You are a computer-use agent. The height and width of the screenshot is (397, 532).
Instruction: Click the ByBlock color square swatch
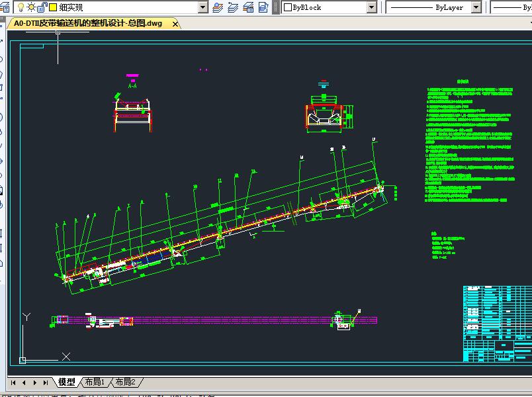288,7
